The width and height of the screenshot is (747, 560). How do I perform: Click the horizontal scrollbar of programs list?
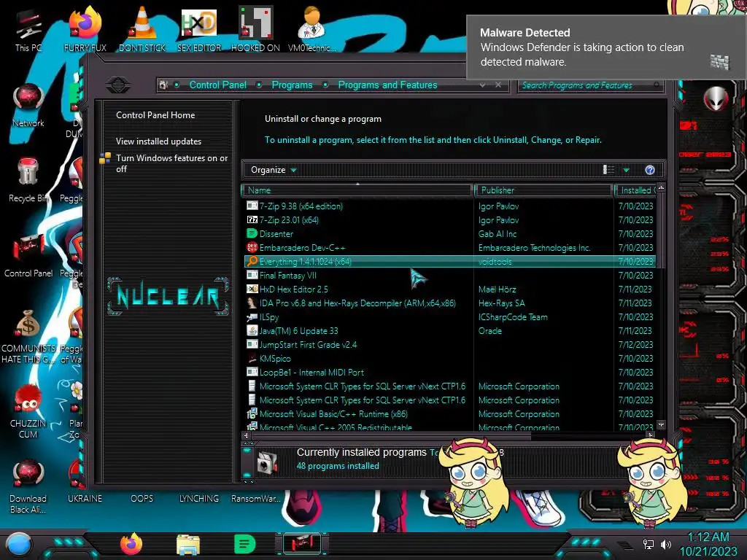coord(391,435)
